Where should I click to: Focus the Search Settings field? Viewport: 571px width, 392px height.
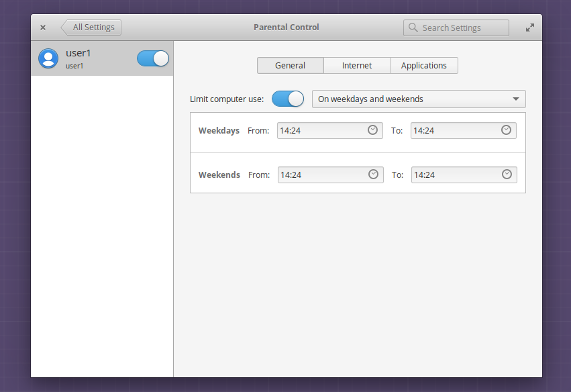tap(456, 28)
